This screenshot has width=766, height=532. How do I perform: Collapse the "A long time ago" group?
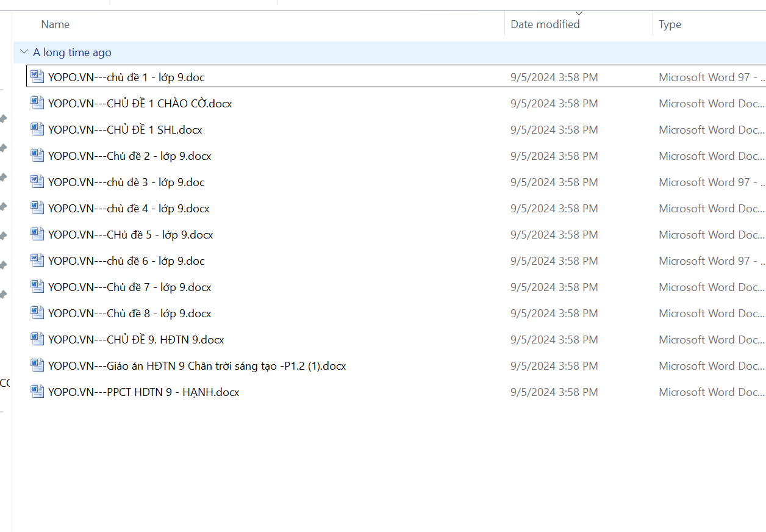tap(24, 52)
